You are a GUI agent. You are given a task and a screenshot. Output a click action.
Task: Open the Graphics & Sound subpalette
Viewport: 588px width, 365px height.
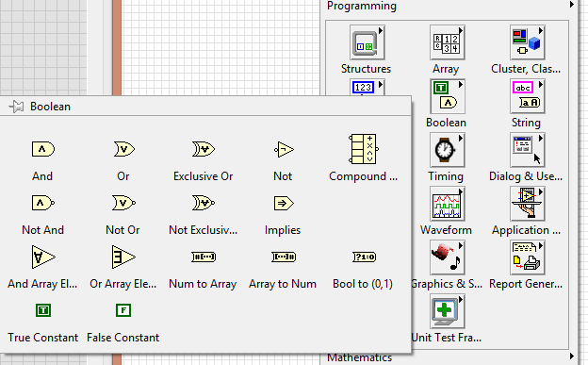447,257
